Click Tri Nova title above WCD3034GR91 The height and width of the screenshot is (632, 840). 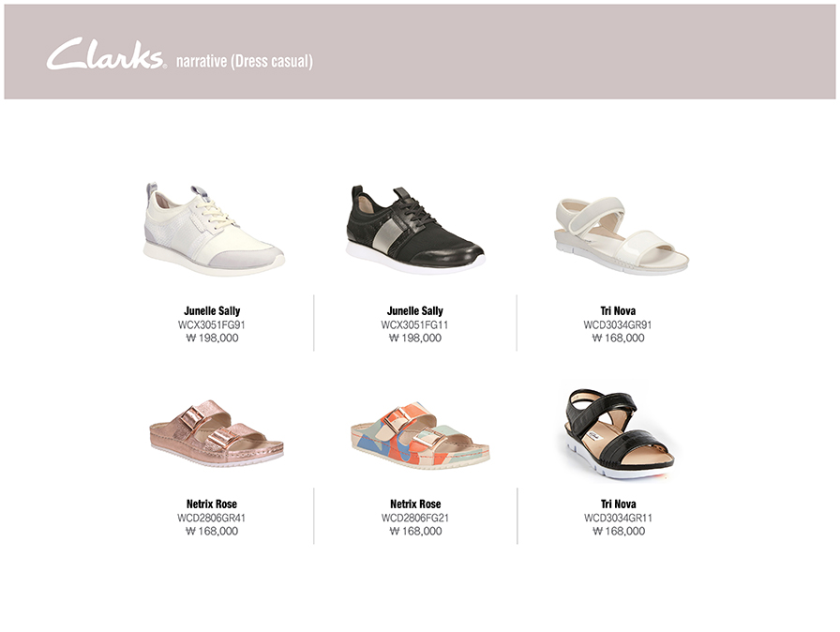(618, 310)
